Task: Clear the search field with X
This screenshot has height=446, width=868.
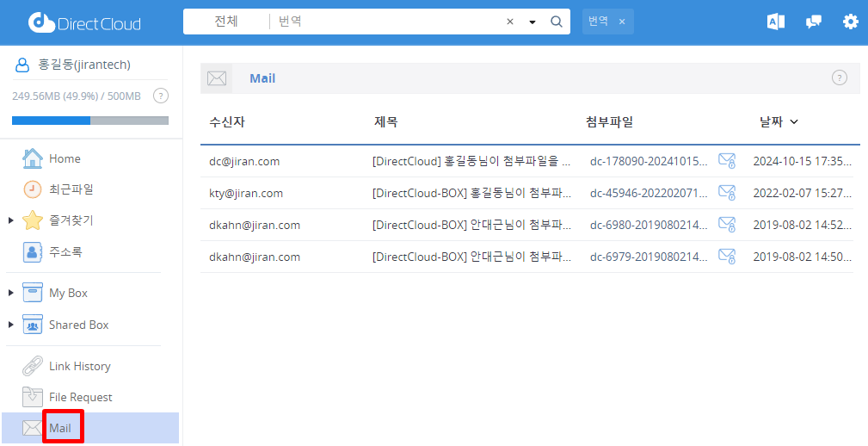Action: (x=510, y=22)
